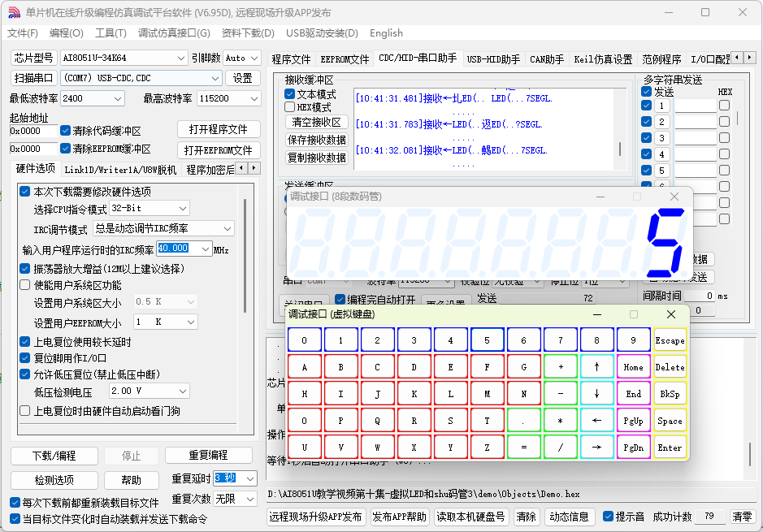Click 打开程序文件 button
Viewport: 763px width, 532px height.
[x=219, y=129]
